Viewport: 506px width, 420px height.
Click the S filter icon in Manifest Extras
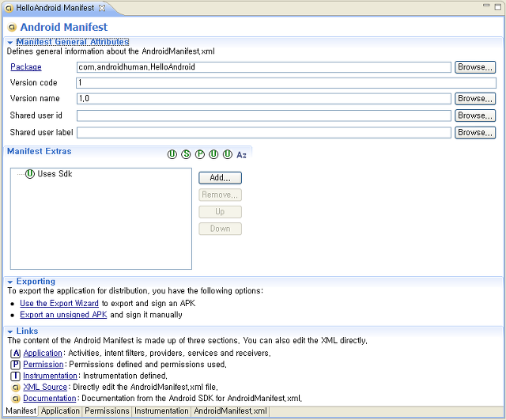(x=186, y=155)
